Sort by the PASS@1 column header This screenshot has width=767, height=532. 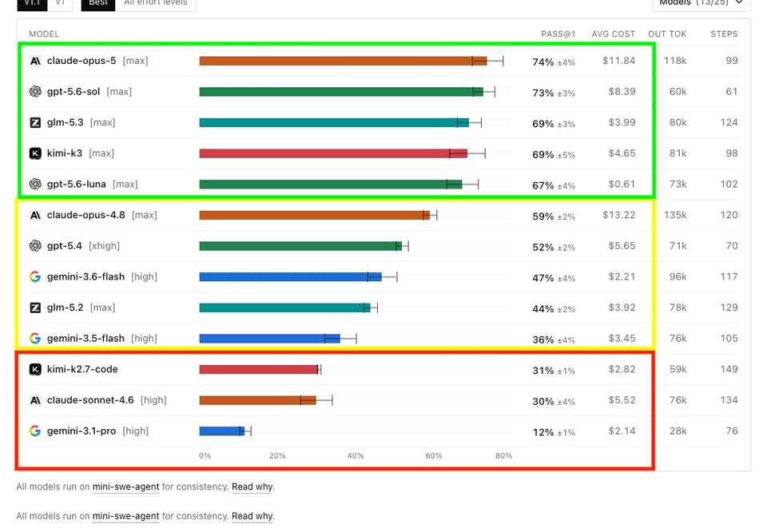click(x=558, y=34)
